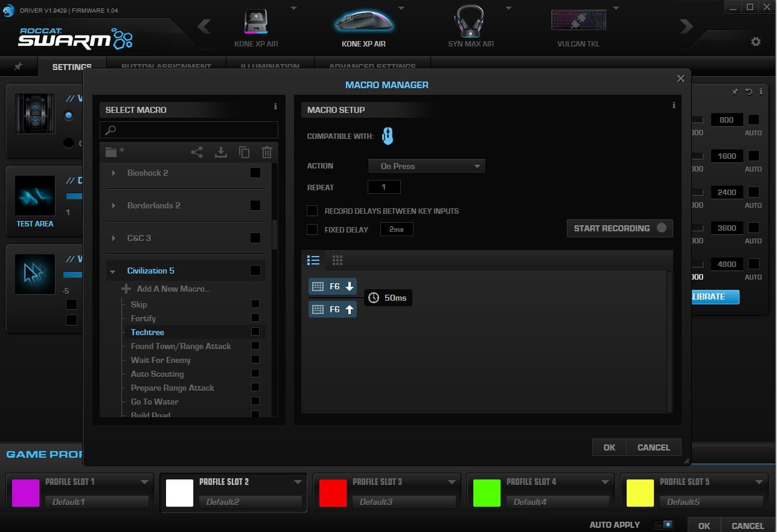This screenshot has width=777, height=532.
Task: Click the green Profile Slot 4 color swatch
Action: click(x=487, y=493)
